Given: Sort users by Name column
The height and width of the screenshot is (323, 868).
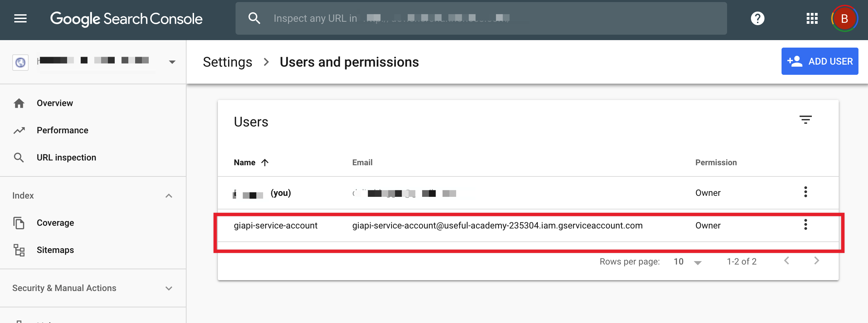Looking at the screenshot, I should [x=244, y=163].
